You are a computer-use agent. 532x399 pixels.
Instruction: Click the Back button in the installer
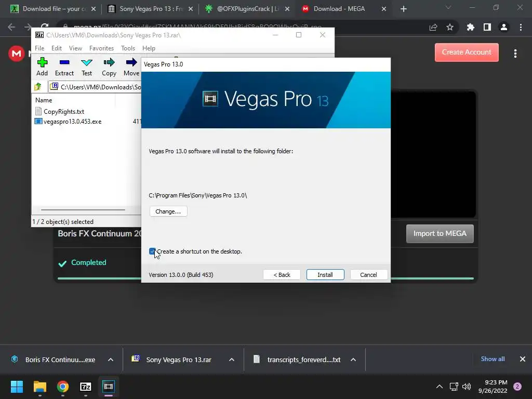[x=282, y=275]
